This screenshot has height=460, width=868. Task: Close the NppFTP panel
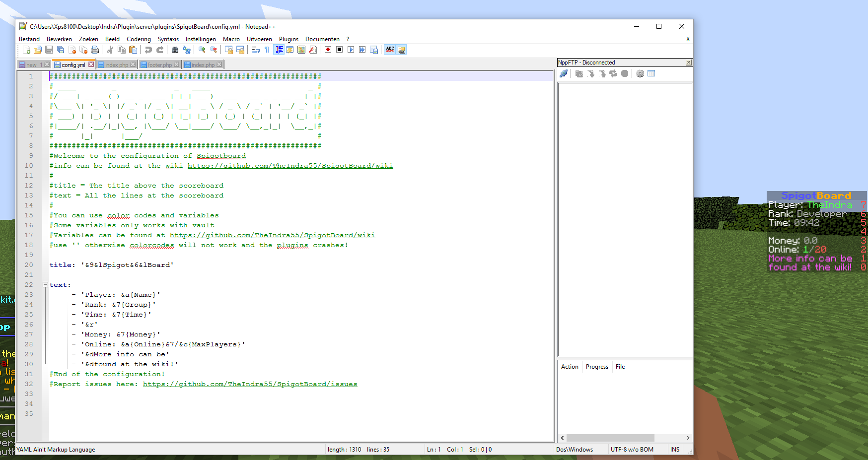688,63
